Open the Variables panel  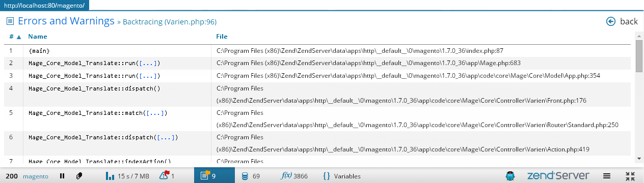[342, 176]
